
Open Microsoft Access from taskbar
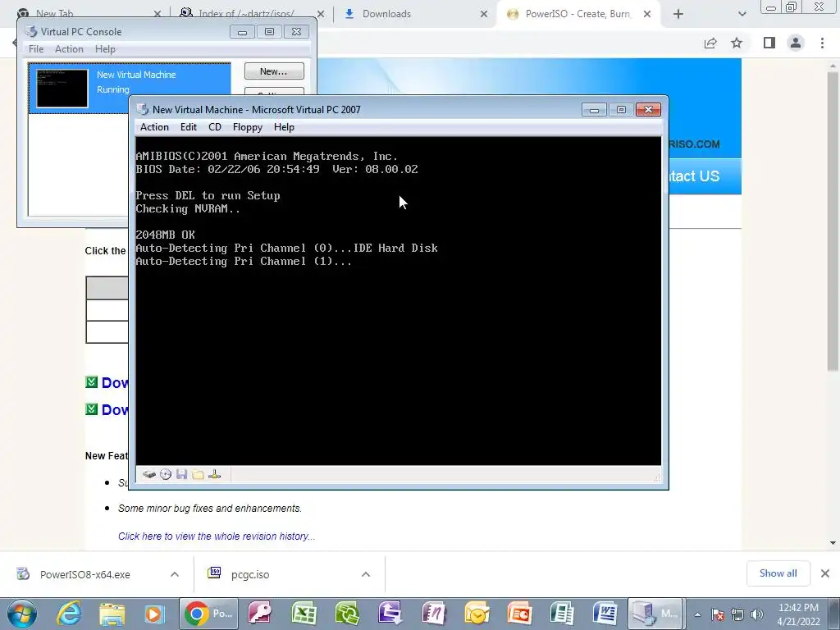click(260, 614)
